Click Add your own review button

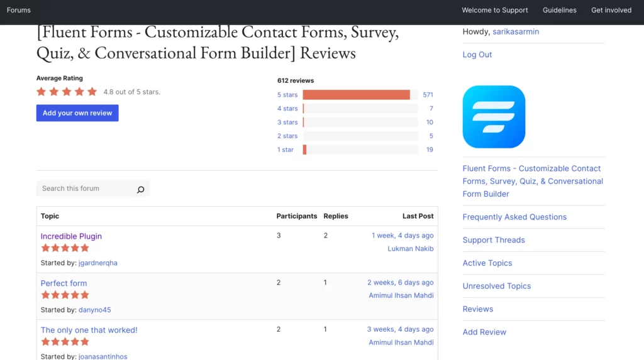click(x=77, y=113)
